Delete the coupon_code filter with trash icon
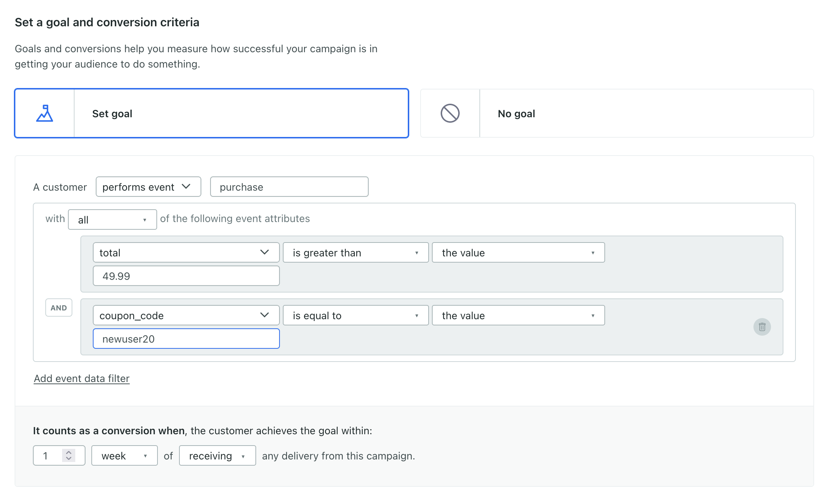Screen dimensions: 828x504 762,327
